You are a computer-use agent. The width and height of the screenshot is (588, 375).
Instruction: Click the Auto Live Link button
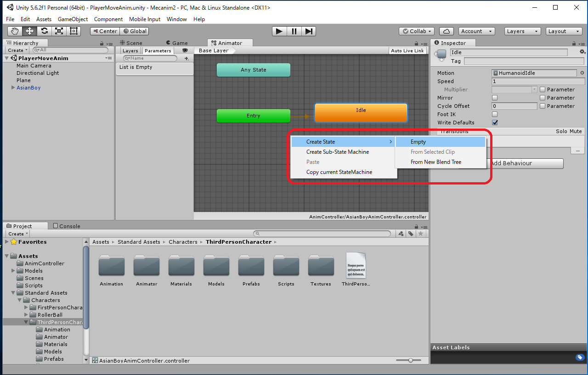[x=407, y=50]
